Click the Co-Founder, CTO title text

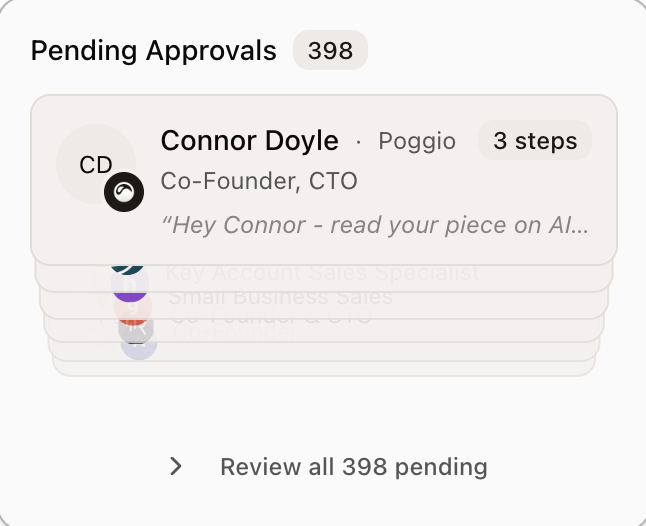coord(258,182)
